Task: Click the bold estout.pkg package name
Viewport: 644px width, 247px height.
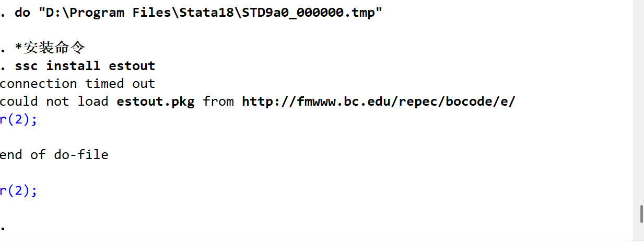Action: 155,102
